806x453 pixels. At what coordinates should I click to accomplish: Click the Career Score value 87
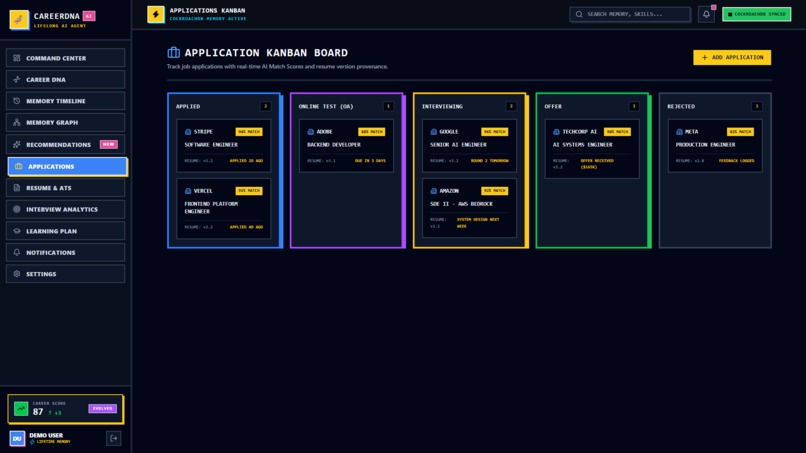pos(38,412)
